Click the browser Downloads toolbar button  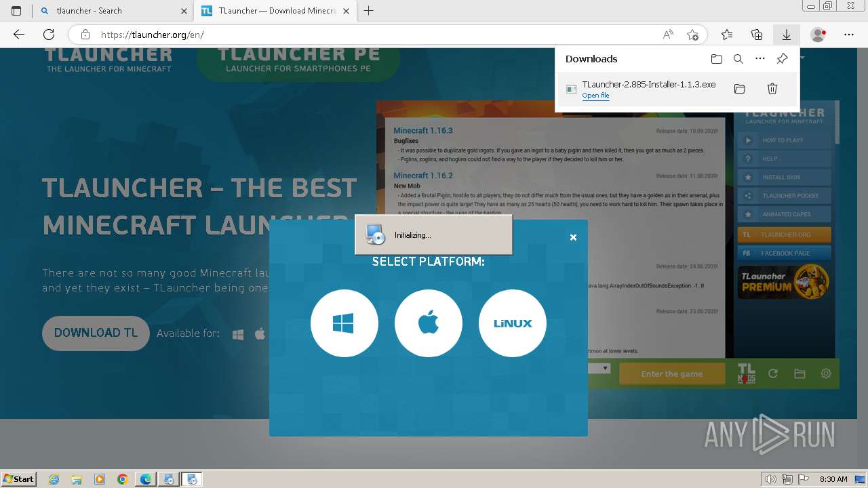[x=787, y=35]
